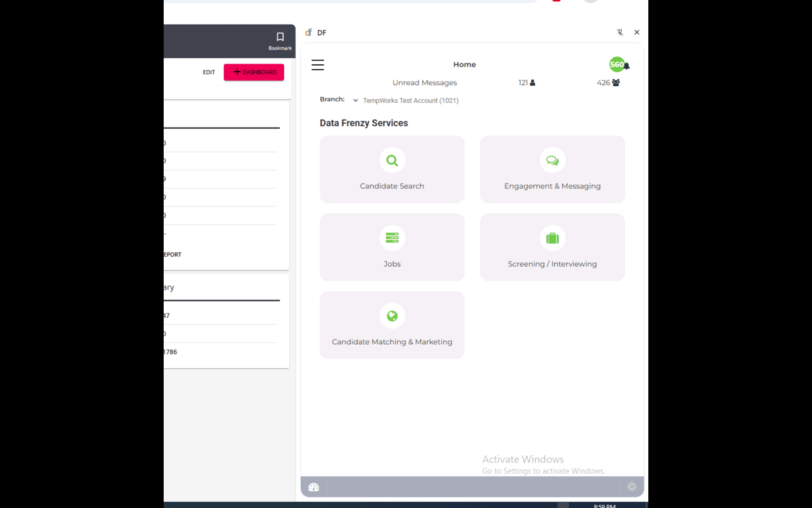Open the Jobs list icon
812x508 pixels.
click(392, 238)
